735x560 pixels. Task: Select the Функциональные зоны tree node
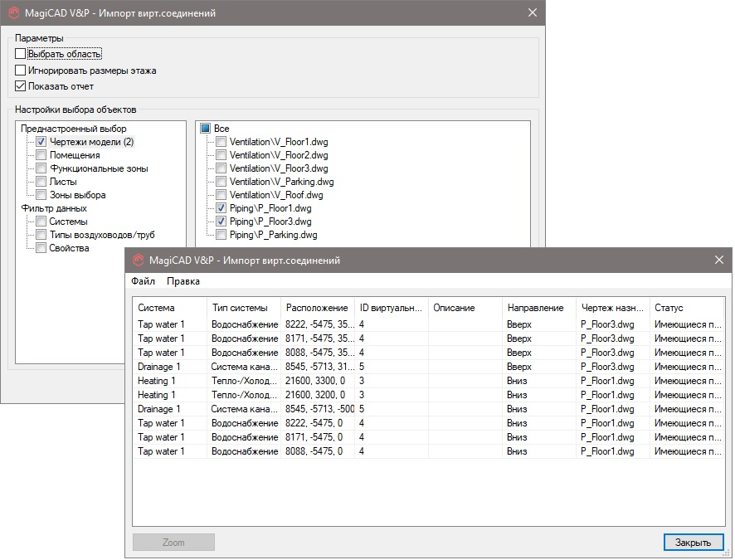98,168
